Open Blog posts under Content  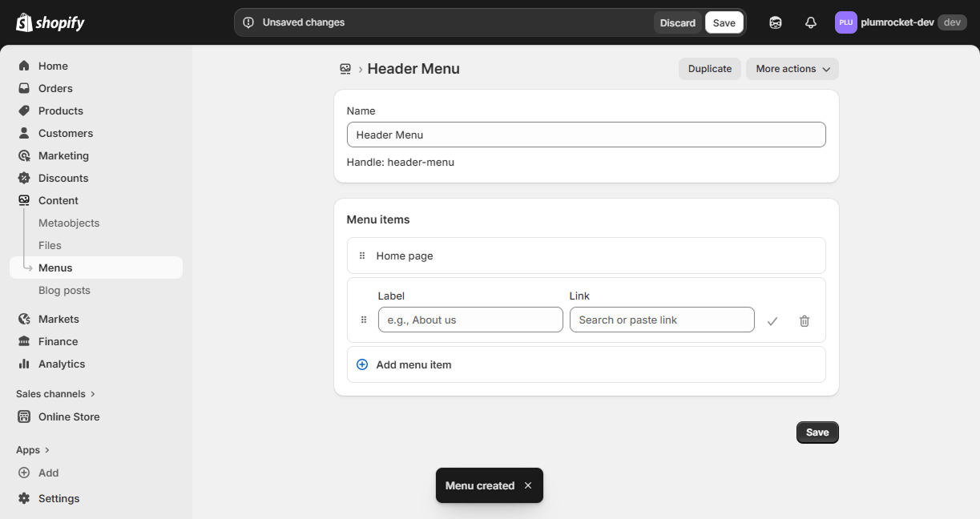[x=64, y=290]
